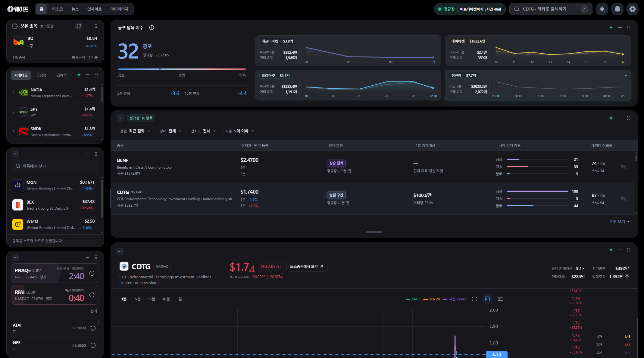
Task: Open the halts panel's three-dot menu
Action: click(16, 258)
